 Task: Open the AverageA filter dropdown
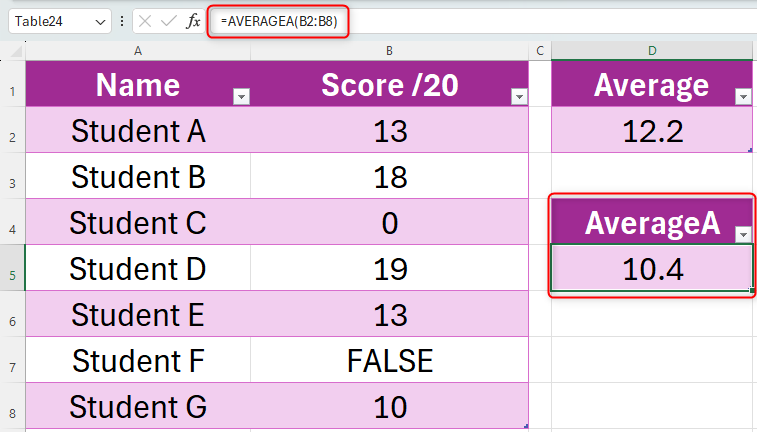pos(743,235)
